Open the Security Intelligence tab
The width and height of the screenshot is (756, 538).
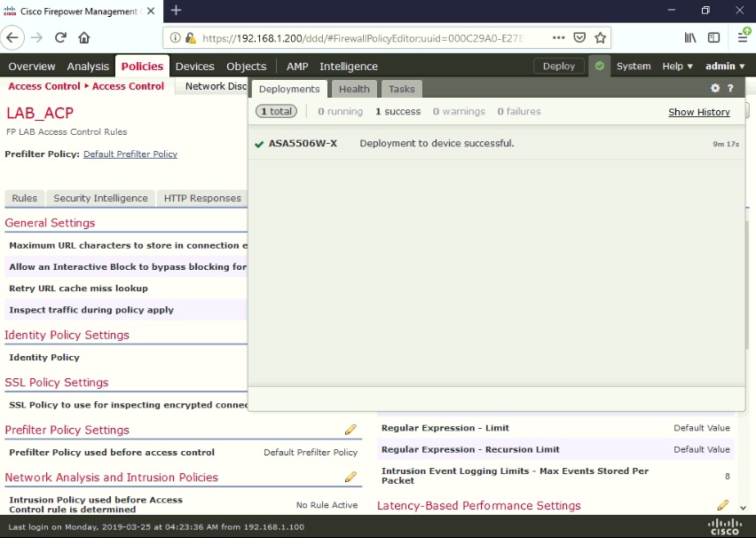click(102, 198)
